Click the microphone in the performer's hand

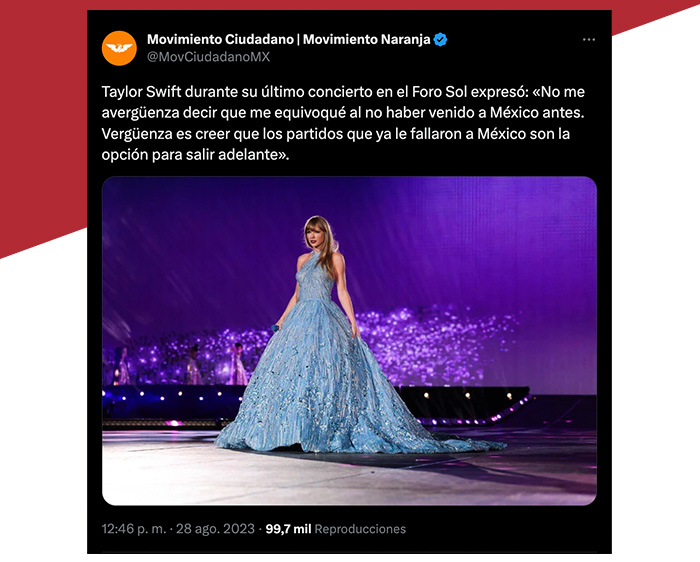275,329
